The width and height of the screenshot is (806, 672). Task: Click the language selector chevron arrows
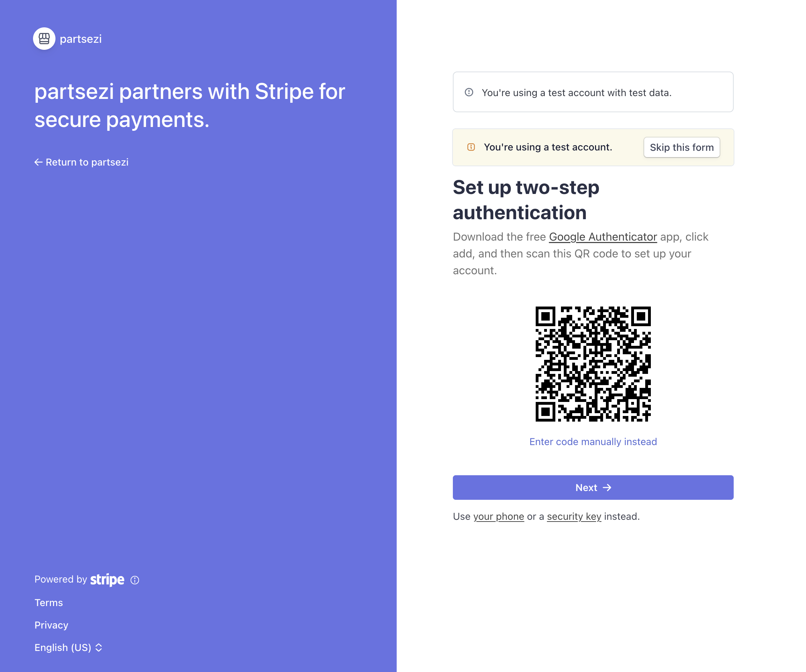coord(99,647)
